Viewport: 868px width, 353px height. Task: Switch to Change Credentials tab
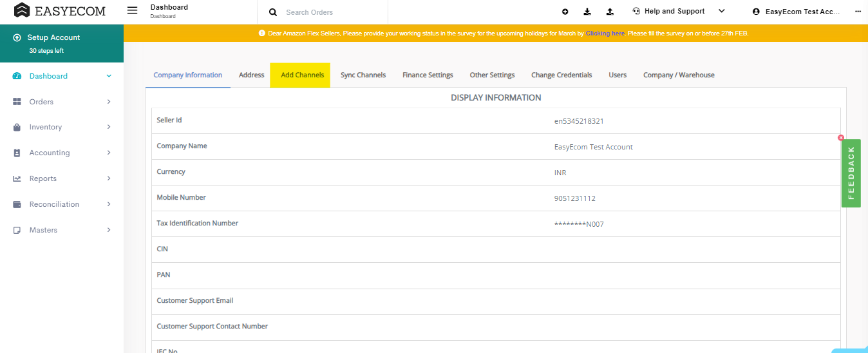pyautogui.click(x=561, y=75)
